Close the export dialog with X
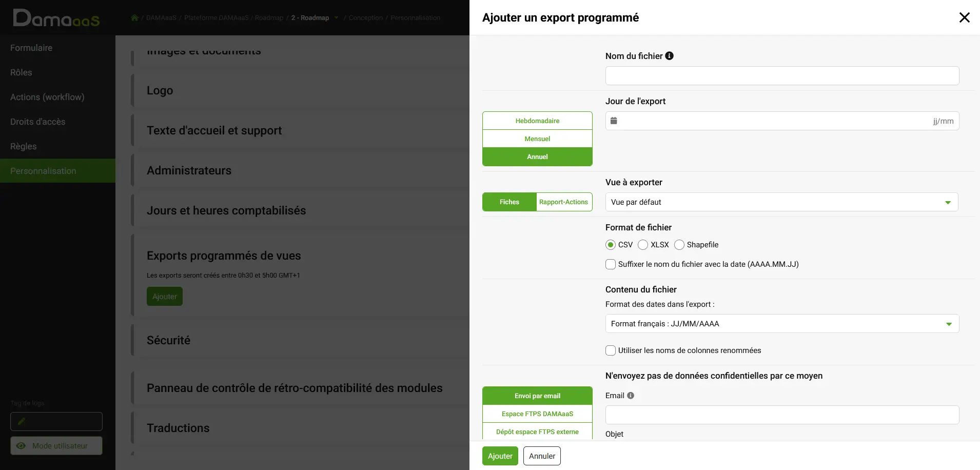The height and width of the screenshot is (470, 980). (965, 17)
